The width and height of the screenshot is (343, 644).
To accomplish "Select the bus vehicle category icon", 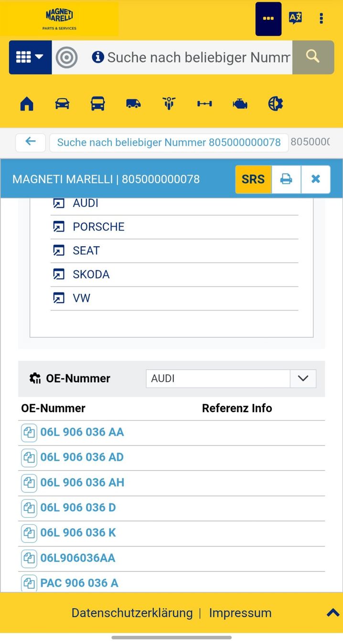I will pos(98,104).
